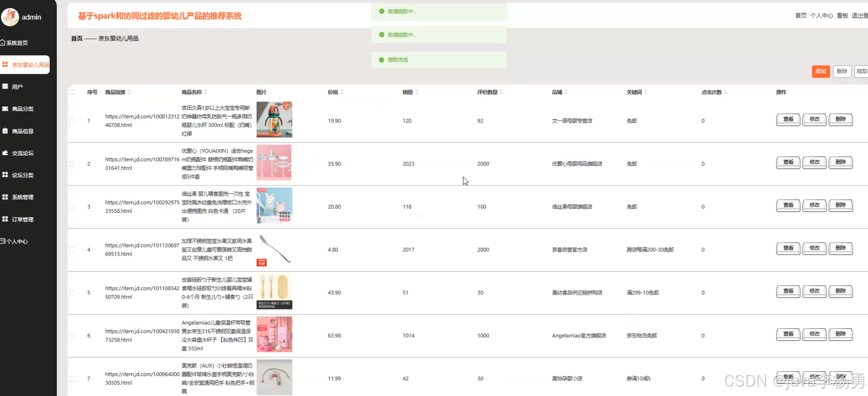868x396 pixels.
Task: Sort by 商品名称 column arrows
Action: pos(205,92)
